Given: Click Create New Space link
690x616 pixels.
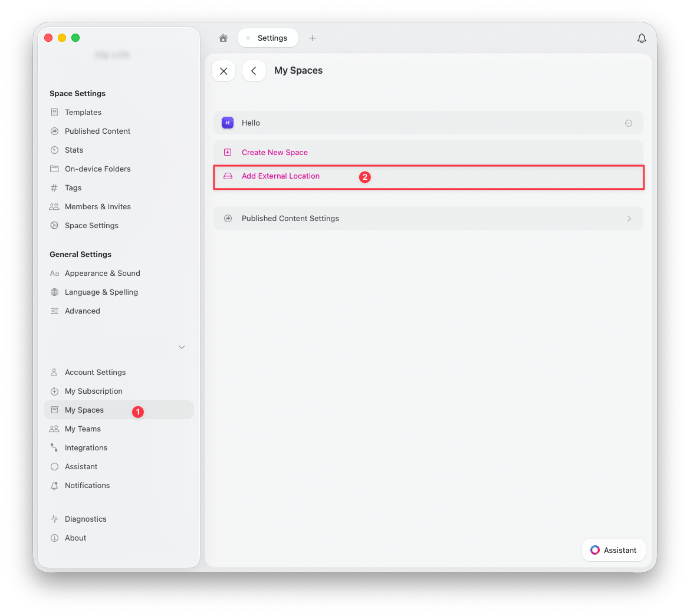Looking at the screenshot, I should [275, 152].
